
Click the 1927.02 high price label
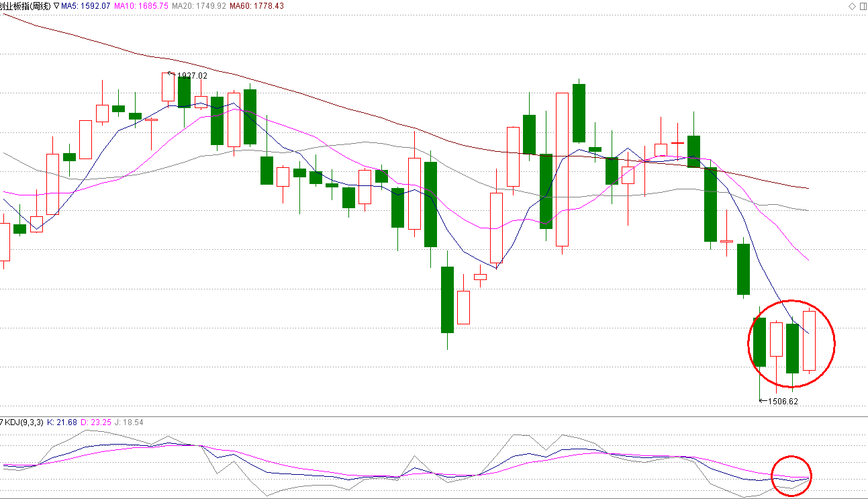(x=192, y=76)
